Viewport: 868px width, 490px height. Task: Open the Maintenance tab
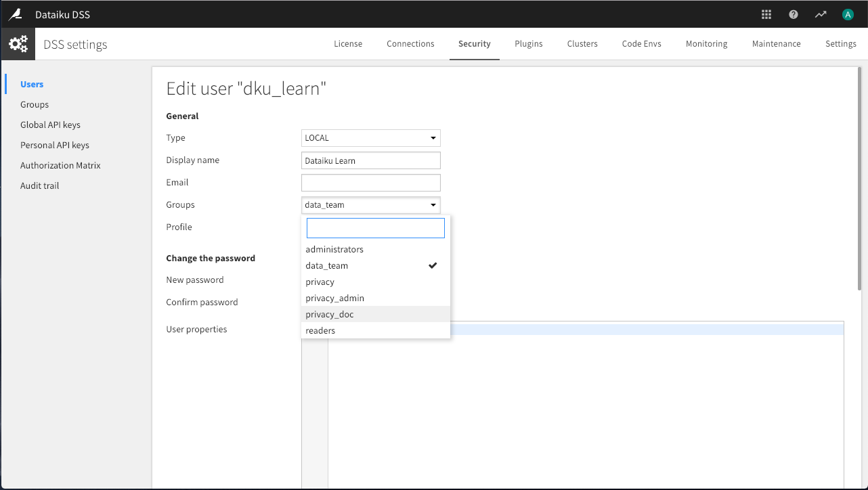pos(776,44)
